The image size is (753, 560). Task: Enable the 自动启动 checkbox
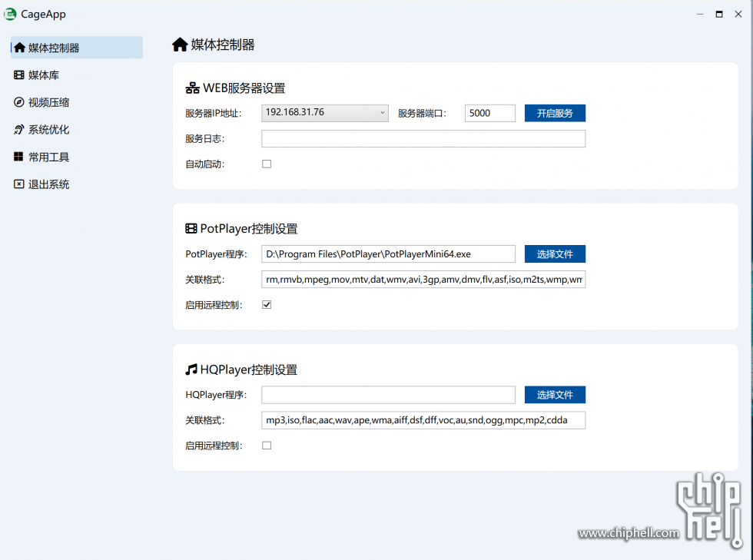point(267,164)
